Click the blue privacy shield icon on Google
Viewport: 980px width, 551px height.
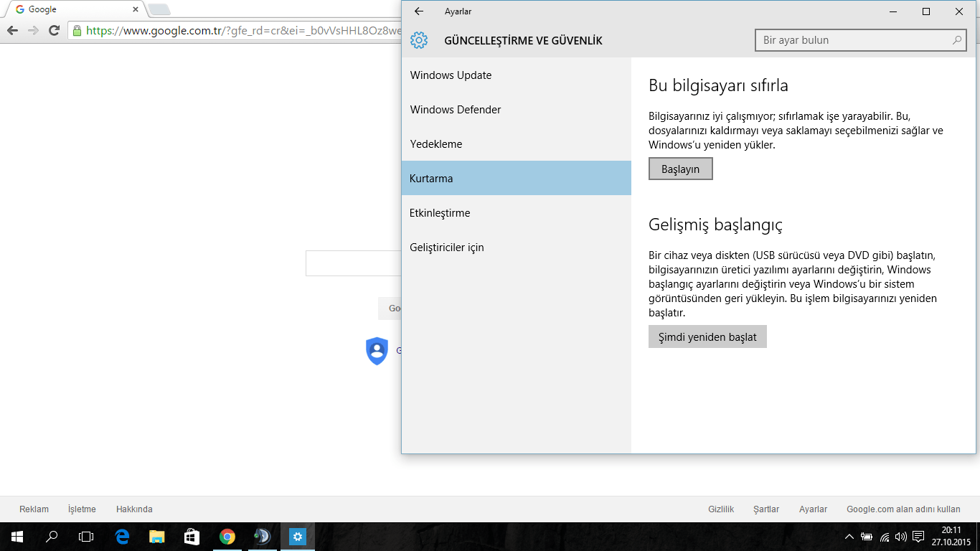[377, 351]
